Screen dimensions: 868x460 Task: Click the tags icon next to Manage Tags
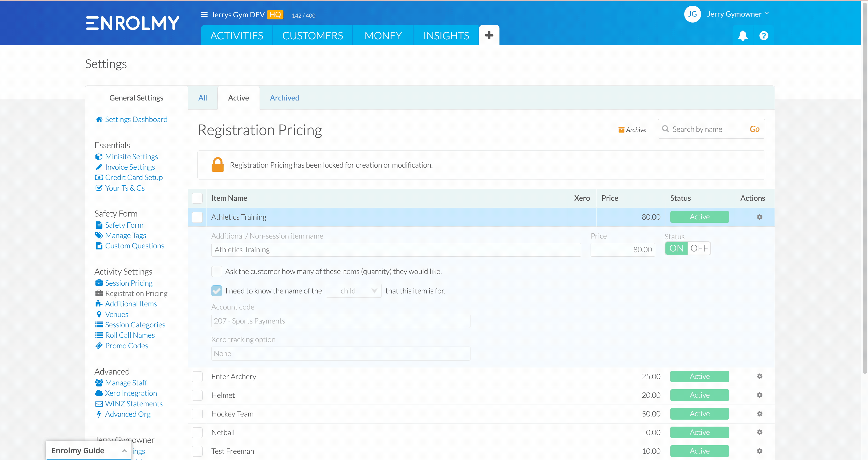(x=99, y=235)
